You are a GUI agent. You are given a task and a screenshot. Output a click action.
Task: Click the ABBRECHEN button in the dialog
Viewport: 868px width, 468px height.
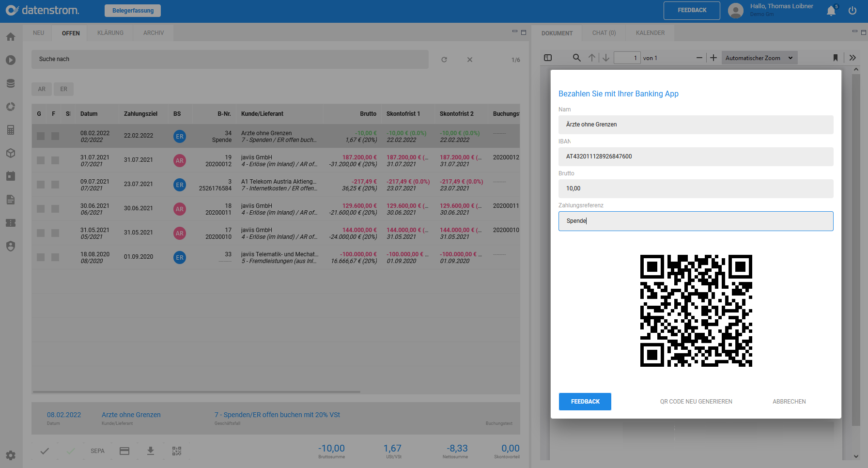tap(789, 401)
